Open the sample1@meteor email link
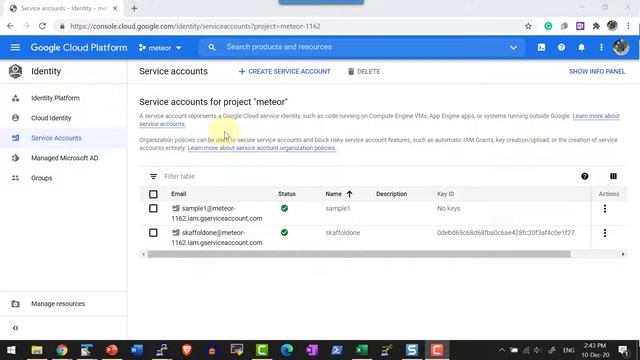This screenshot has height=360, width=640. click(217, 213)
